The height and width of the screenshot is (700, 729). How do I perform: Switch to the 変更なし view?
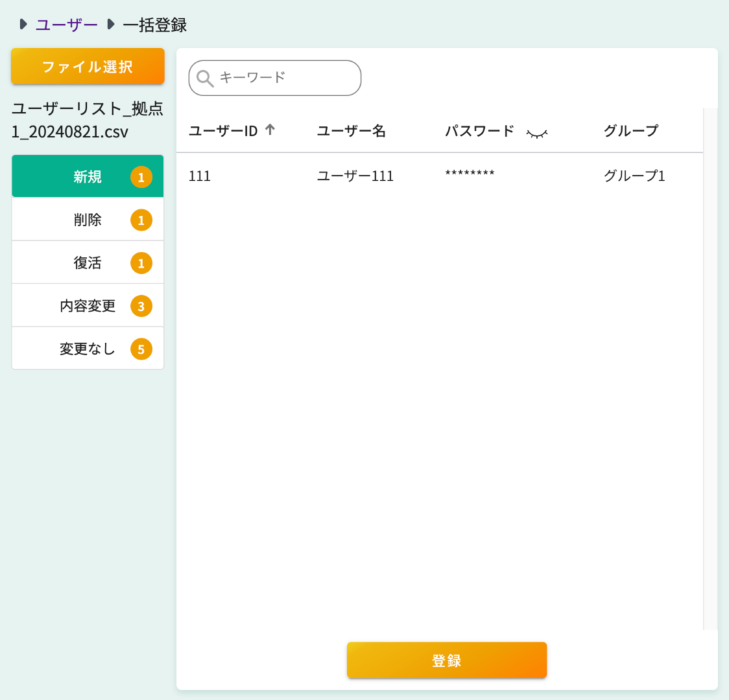pos(88,348)
